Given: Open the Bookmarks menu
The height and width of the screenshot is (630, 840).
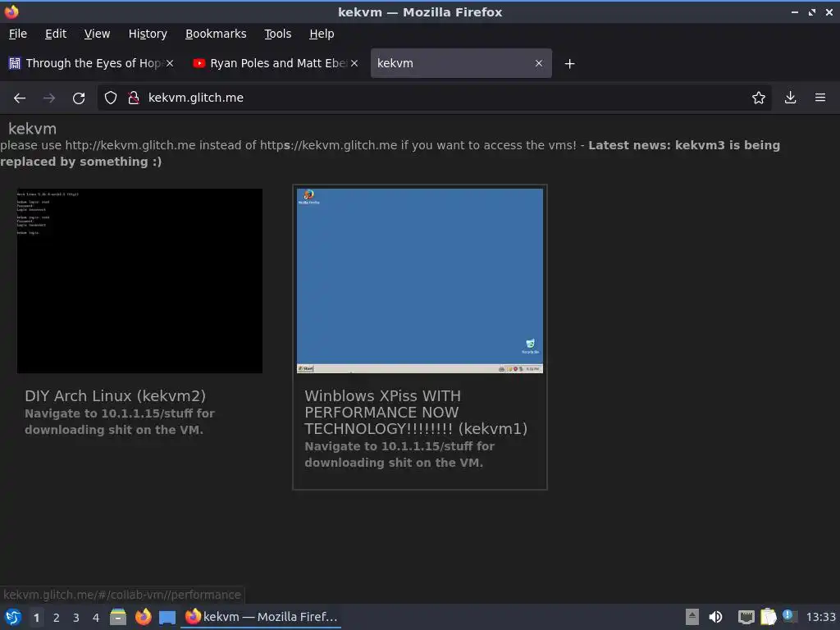Looking at the screenshot, I should pyautogui.click(x=216, y=34).
